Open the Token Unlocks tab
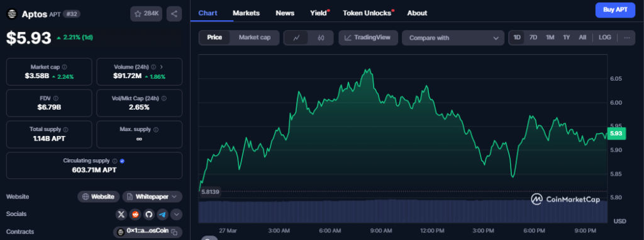This screenshot has width=644, height=240. (x=368, y=13)
